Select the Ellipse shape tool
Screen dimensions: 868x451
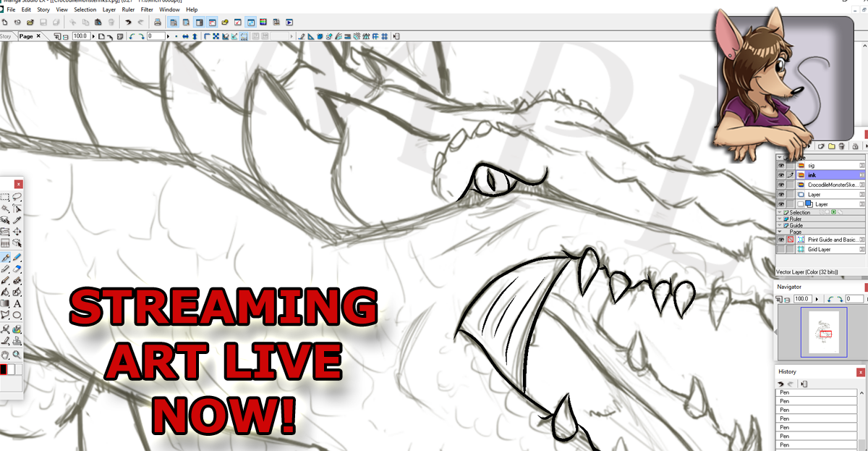17,315
